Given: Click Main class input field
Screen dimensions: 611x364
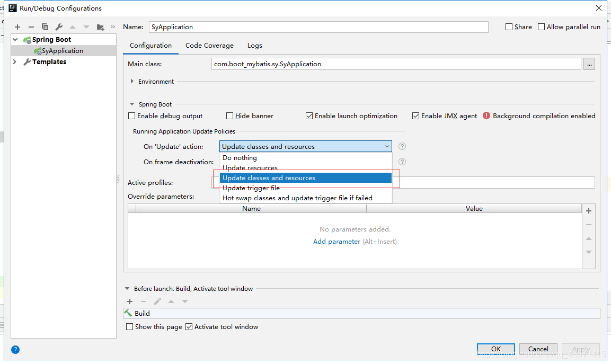Looking at the screenshot, I should 396,64.
